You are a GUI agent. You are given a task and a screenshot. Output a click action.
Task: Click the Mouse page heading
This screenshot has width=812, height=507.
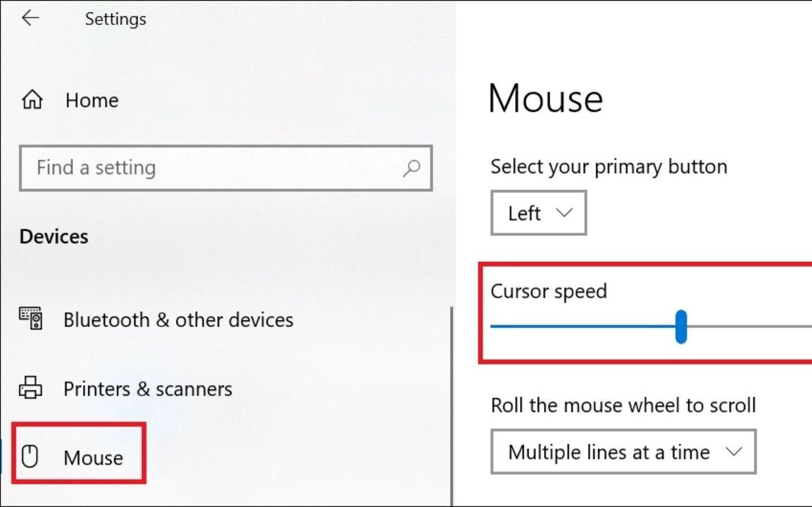pos(545,97)
